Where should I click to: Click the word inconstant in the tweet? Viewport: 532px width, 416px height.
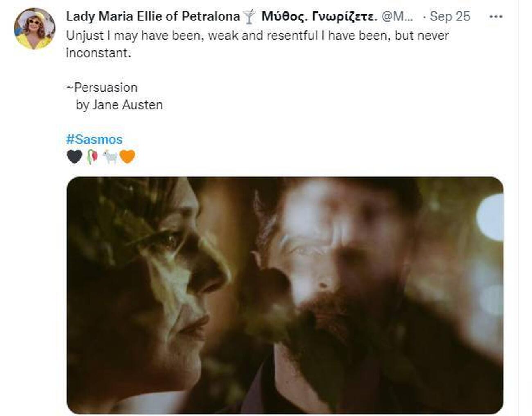[99, 53]
